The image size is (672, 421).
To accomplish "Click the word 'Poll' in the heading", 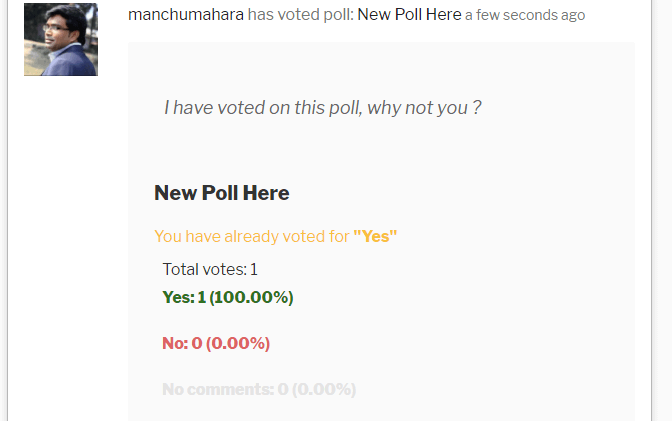I will [x=220, y=192].
